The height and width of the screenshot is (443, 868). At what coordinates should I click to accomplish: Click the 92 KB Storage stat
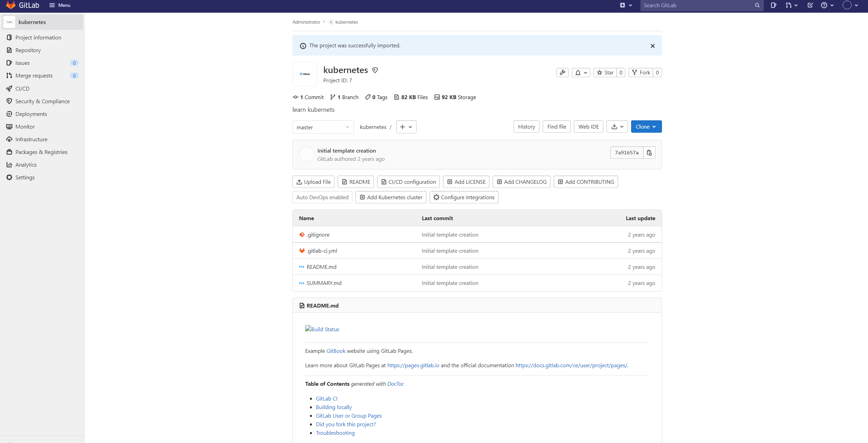(x=455, y=97)
